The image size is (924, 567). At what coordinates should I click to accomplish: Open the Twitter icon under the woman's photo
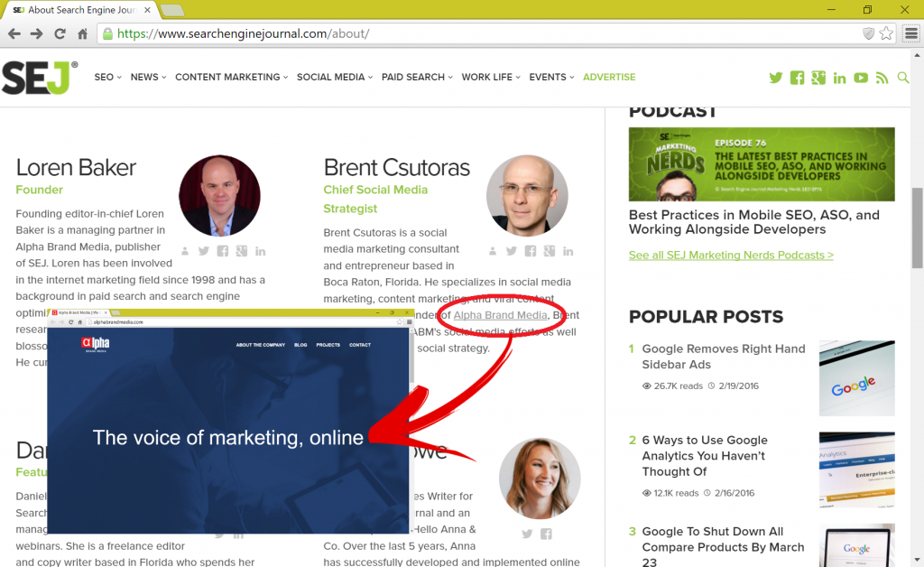[527, 534]
